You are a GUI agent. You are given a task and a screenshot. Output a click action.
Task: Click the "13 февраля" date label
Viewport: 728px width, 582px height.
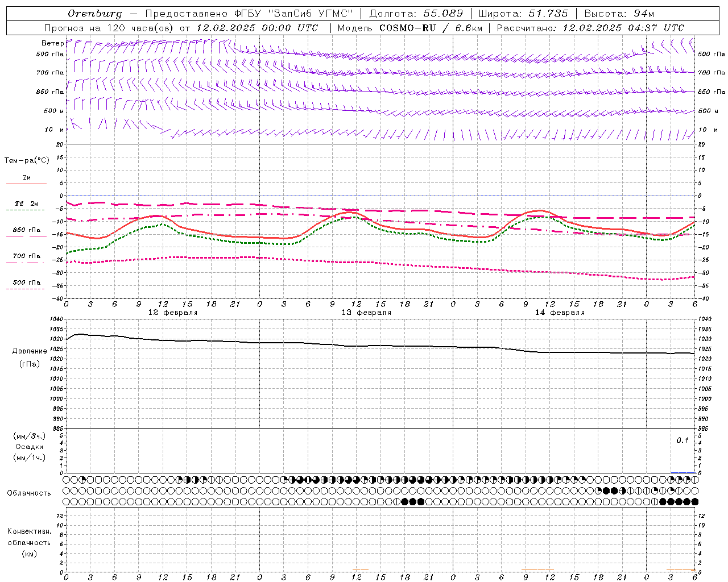366,313
